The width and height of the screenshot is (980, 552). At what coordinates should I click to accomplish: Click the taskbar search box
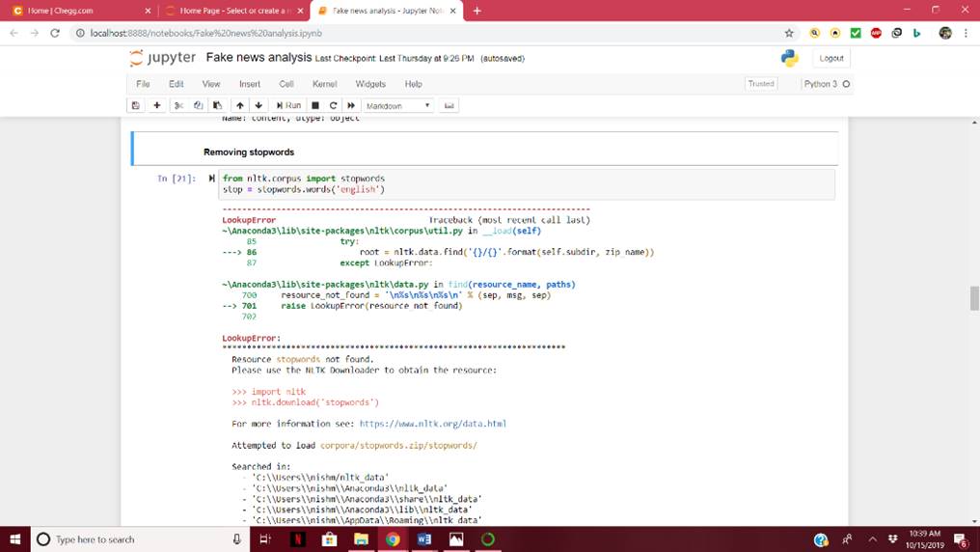coord(140,538)
